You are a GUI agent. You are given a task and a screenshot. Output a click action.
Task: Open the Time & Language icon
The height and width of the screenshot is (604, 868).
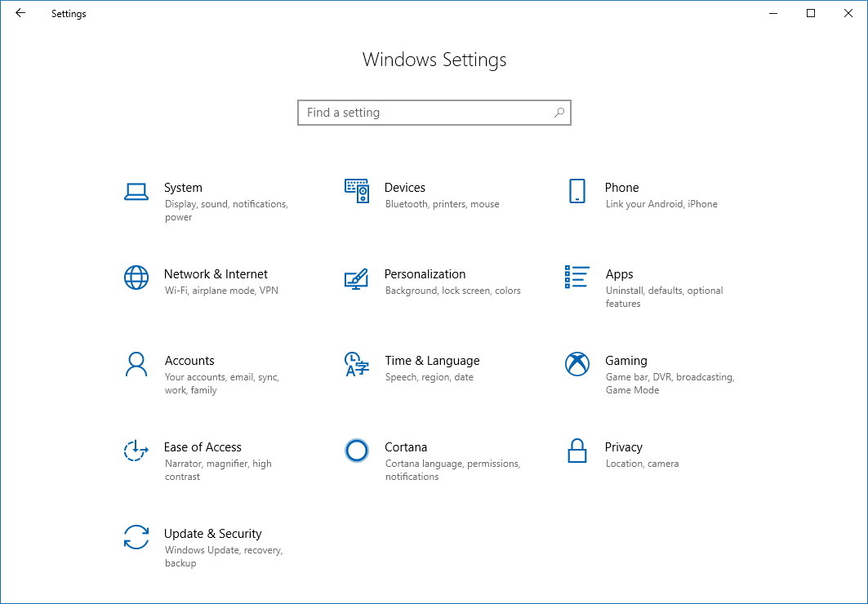click(357, 364)
